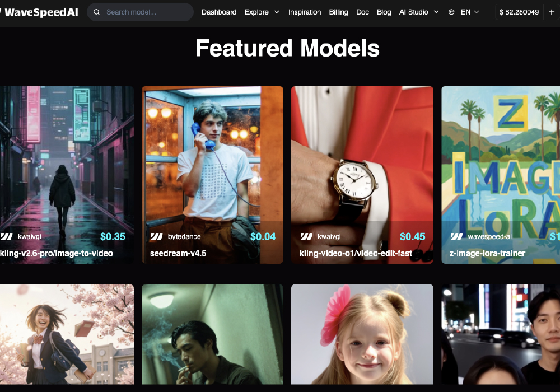
Task: Open the seedream-v4.5 model card
Action: pos(212,168)
